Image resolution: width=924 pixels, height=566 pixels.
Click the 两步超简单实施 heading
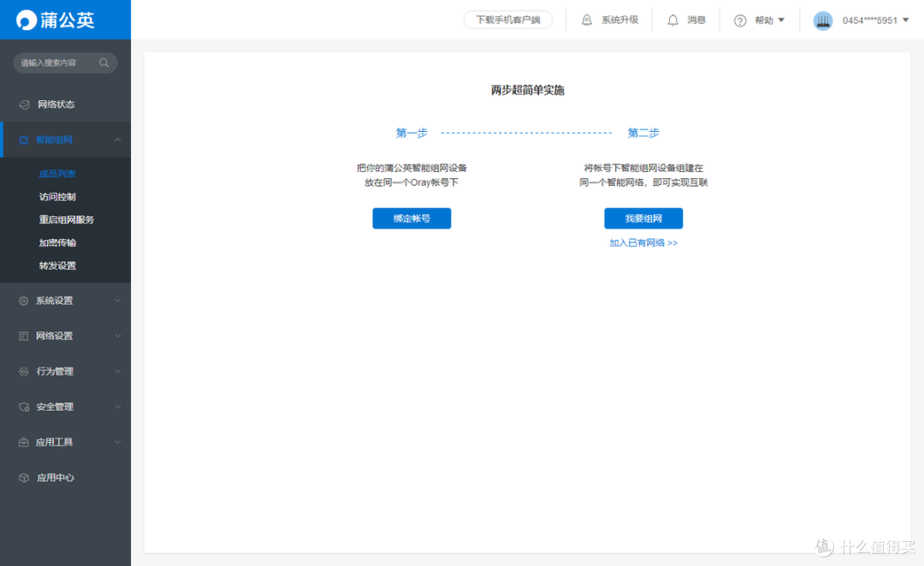(527, 90)
